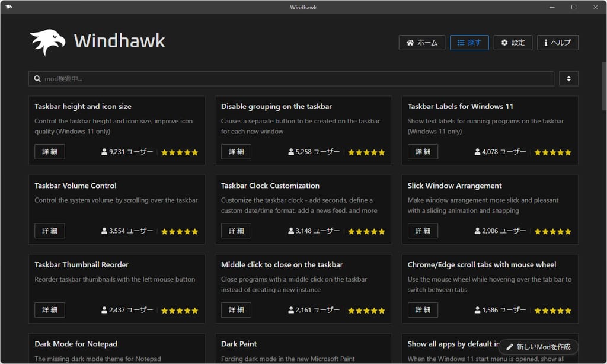
Task: Click the star rating of Taskbar Labels for Windows 11
Action: click(552, 152)
